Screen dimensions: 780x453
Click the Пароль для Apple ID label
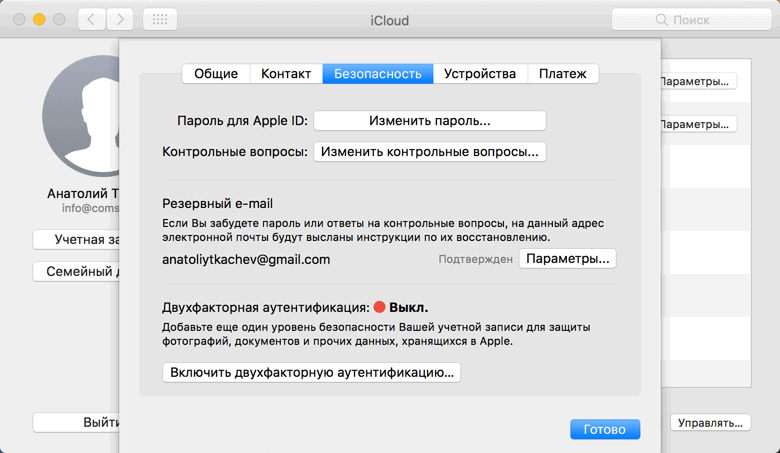(x=242, y=121)
